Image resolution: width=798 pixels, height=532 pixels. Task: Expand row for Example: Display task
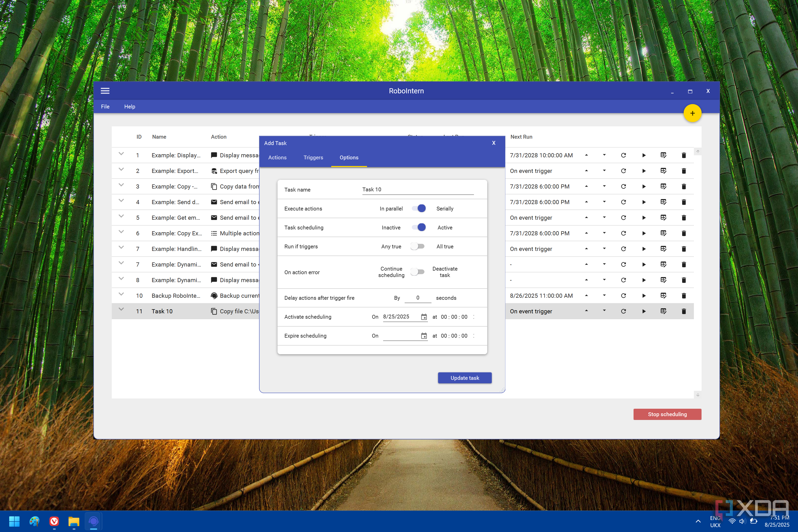point(121,154)
